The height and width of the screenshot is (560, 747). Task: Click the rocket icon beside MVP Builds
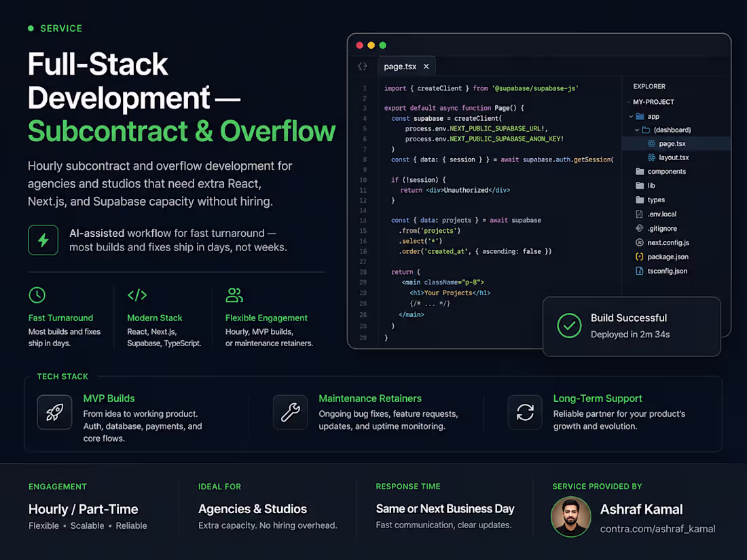coord(54,412)
